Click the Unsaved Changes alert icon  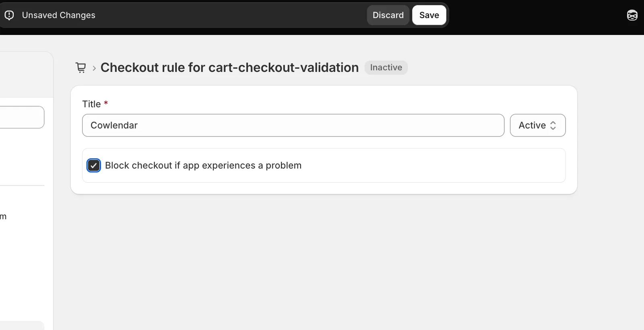pyautogui.click(x=9, y=15)
